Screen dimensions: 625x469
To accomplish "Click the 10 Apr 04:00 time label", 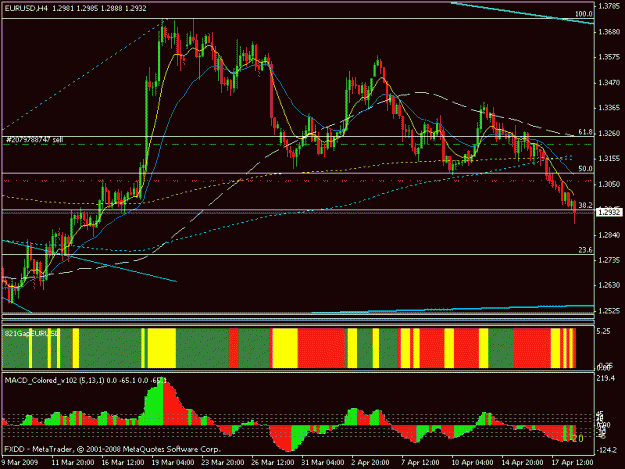I will point(472,462).
